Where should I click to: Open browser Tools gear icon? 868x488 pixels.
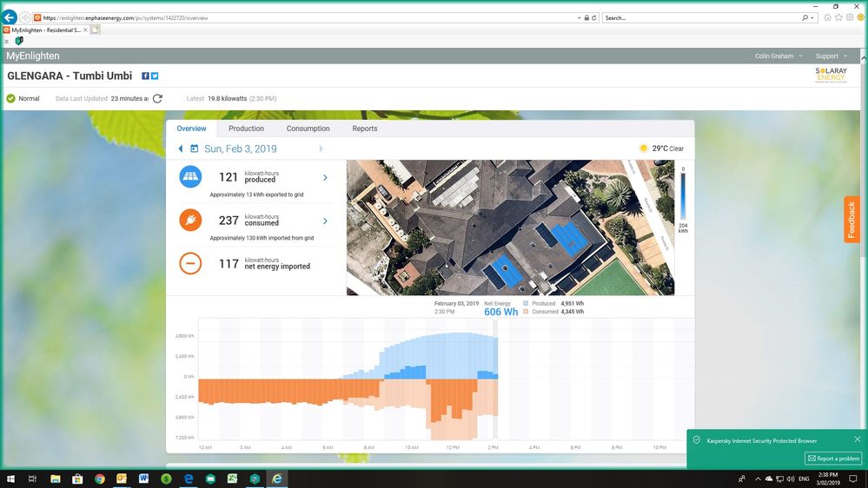[x=850, y=17]
